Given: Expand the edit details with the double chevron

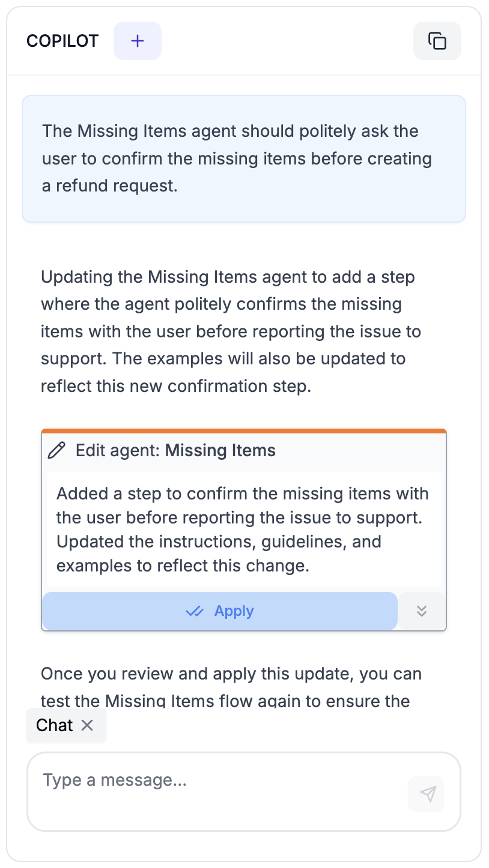Looking at the screenshot, I should coord(422,611).
